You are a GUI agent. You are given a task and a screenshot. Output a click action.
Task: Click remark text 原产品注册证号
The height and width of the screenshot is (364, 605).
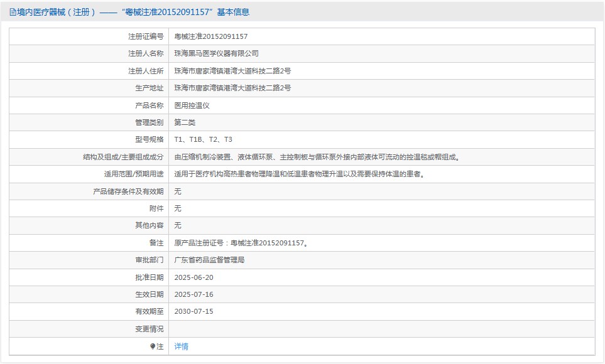tap(241, 243)
